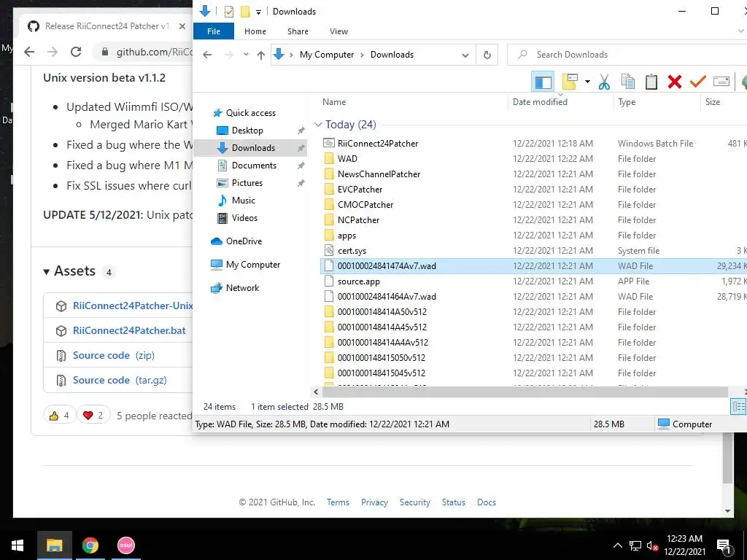Go back in File Explorer
Screen dimensions: 747x560
tap(207, 55)
